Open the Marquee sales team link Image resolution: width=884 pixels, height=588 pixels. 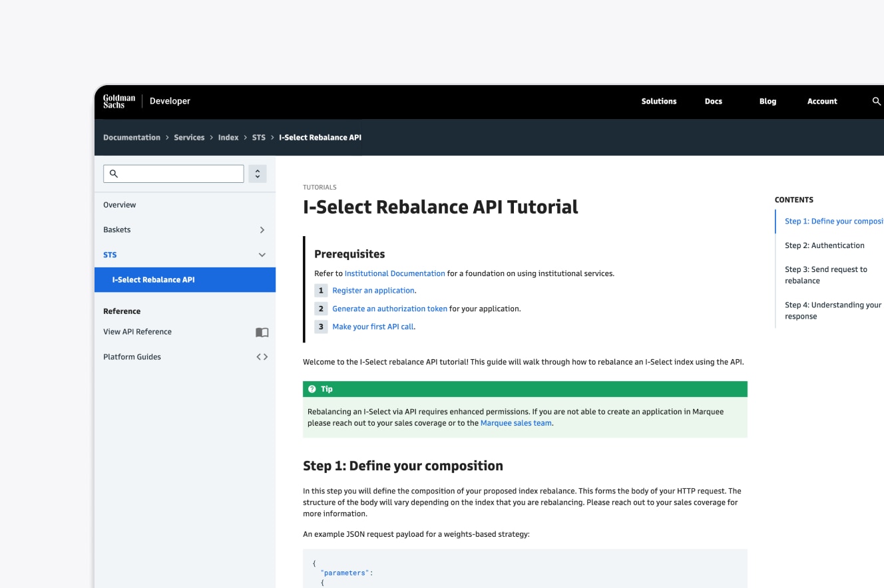516,423
